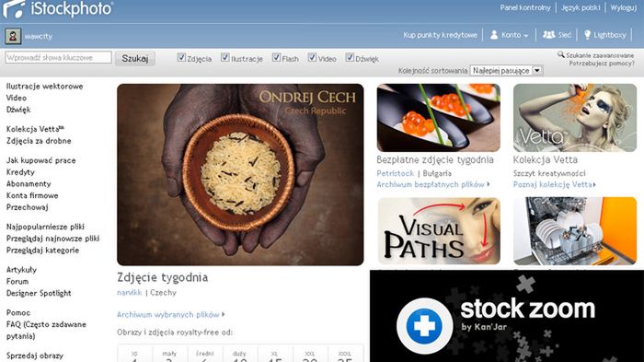Open Pomoc sidebar link

click(x=18, y=312)
